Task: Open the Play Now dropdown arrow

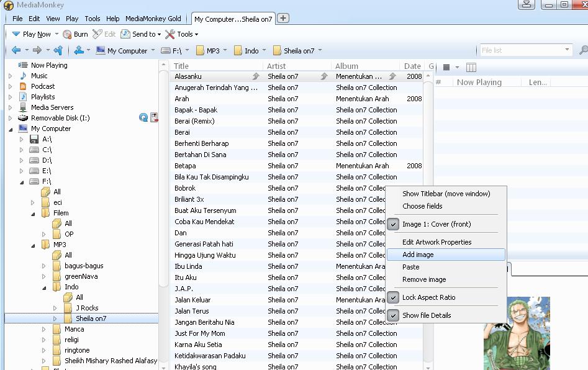Action: tap(57, 34)
